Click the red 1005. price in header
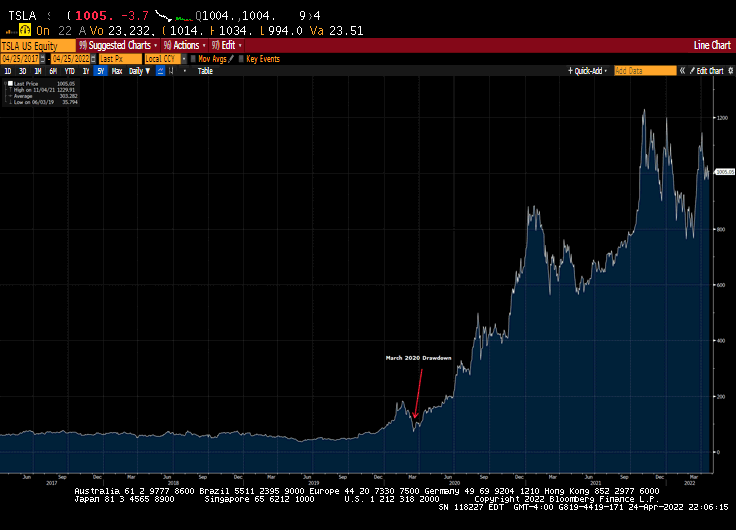 coord(94,16)
